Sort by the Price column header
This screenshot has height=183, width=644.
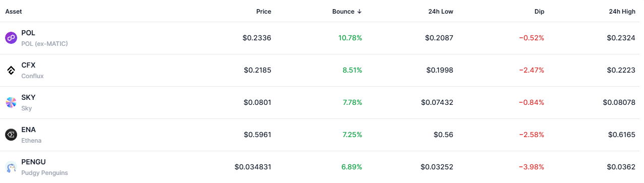point(263,11)
